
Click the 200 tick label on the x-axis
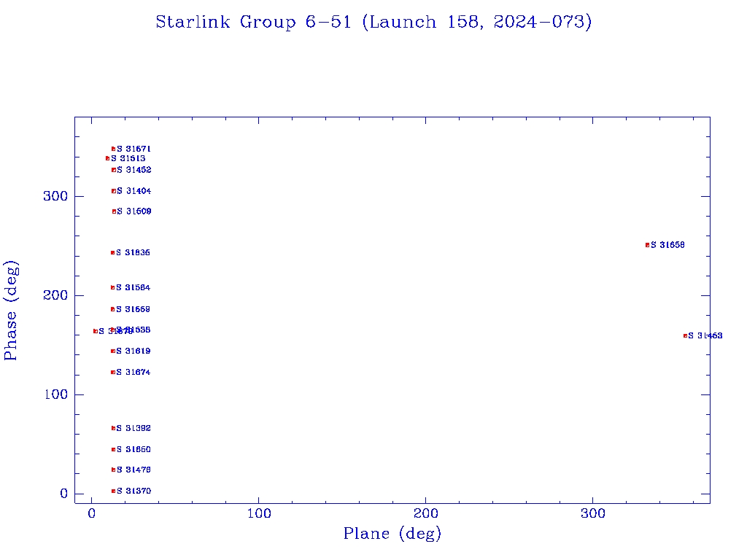[426, 514]
